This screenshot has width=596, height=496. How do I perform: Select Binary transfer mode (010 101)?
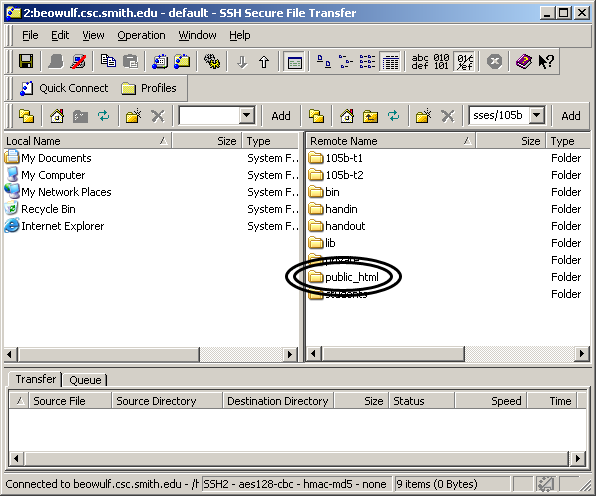441,61
